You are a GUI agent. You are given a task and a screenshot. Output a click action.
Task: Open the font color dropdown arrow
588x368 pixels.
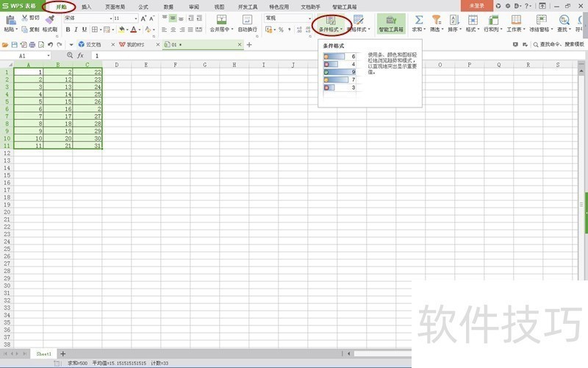[140, 29]
